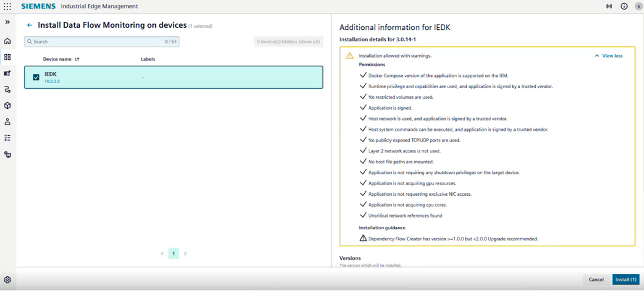Click 'exclusive NIC access' permission line
The image size is (644, 291).
coord(420,194)
